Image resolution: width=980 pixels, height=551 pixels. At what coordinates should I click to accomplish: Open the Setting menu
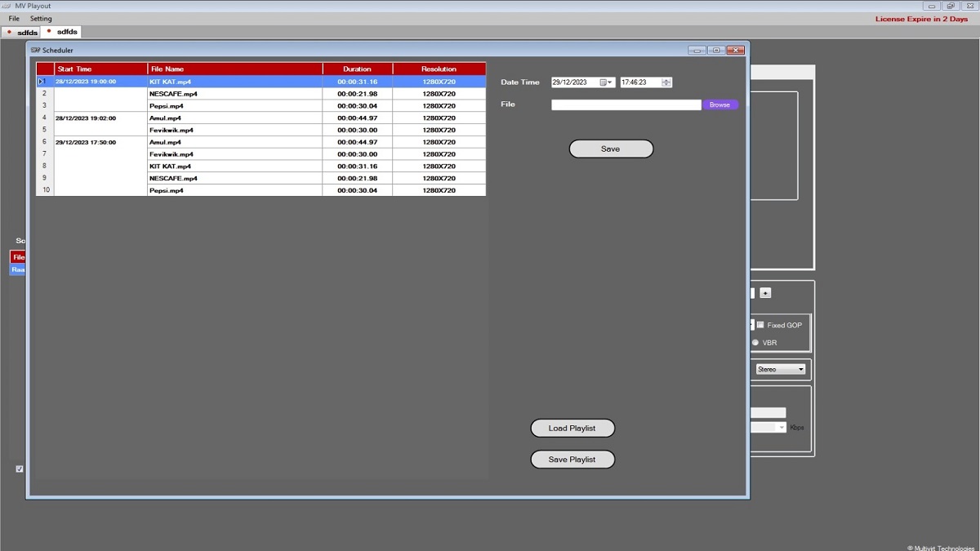click(41, 19)
